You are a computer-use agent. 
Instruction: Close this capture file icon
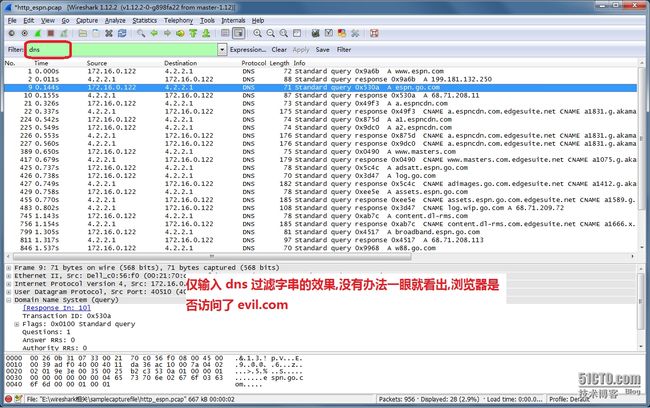tap(109, 33)
